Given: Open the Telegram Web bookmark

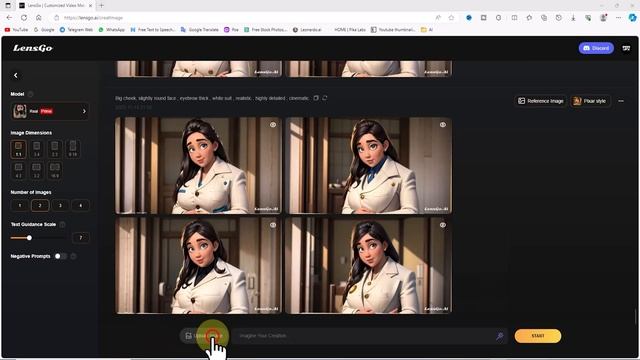Looking at the screenshot, I should (76, 30).
